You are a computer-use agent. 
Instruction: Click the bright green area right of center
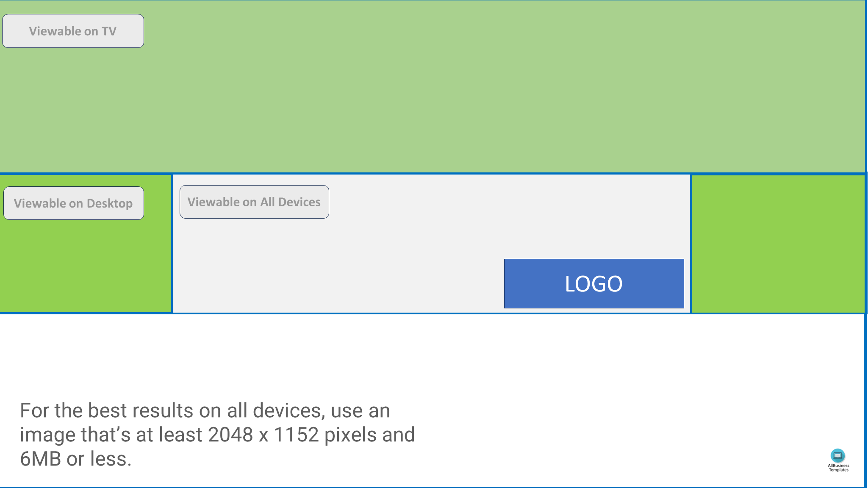click(x=778, y=244)
